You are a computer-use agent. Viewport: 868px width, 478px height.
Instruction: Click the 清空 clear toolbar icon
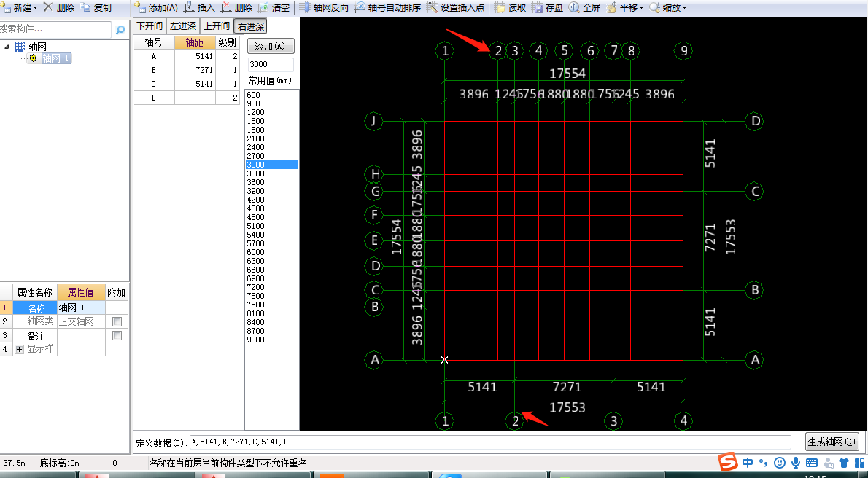pos(263,8)
